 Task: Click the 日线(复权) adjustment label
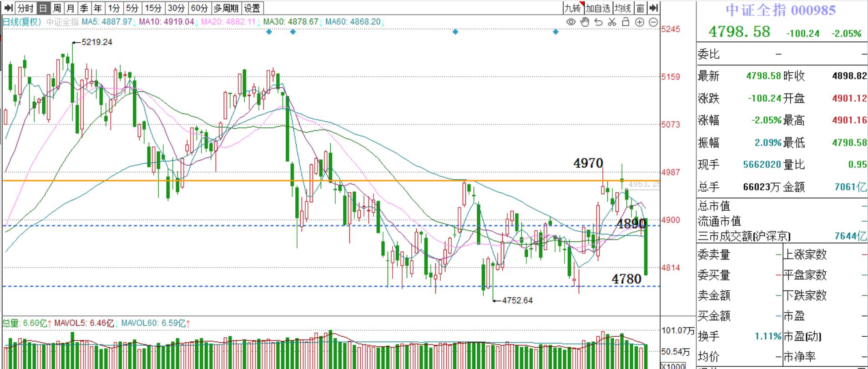coord(22,22)
